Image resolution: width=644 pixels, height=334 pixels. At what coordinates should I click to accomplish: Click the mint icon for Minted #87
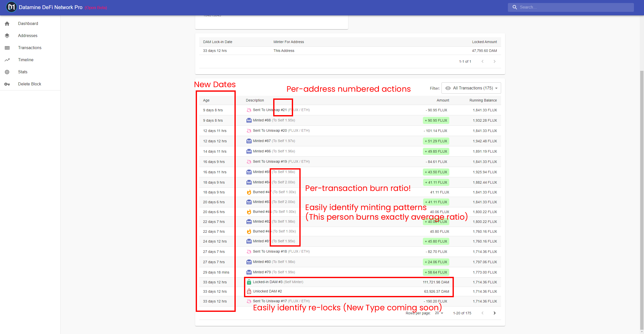[249, 141]
